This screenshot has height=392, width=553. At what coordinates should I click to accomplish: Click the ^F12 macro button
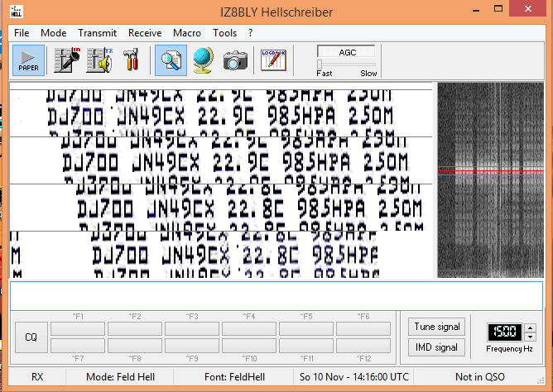(x=363, y=346)
